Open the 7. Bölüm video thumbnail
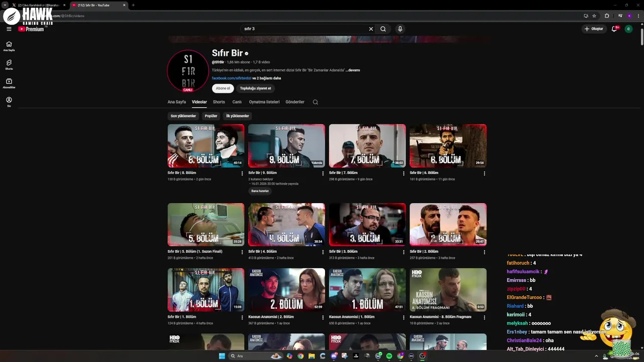The height and width of the screenshot is (362, 644). 367,146
